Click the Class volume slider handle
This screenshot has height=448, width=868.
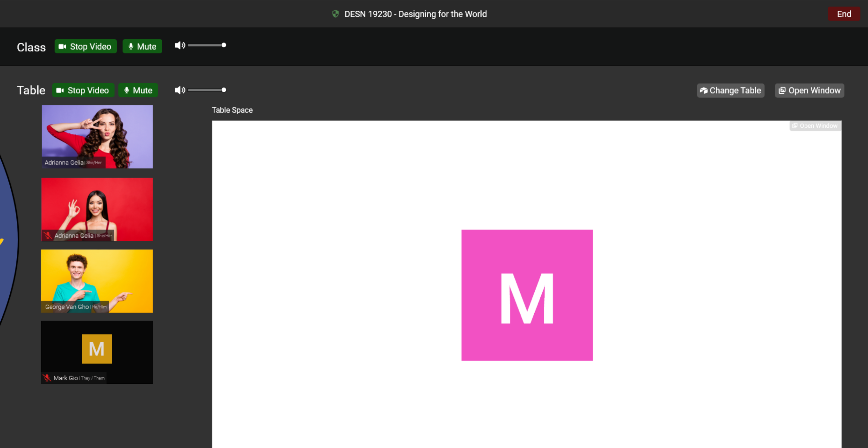[224, 45]
